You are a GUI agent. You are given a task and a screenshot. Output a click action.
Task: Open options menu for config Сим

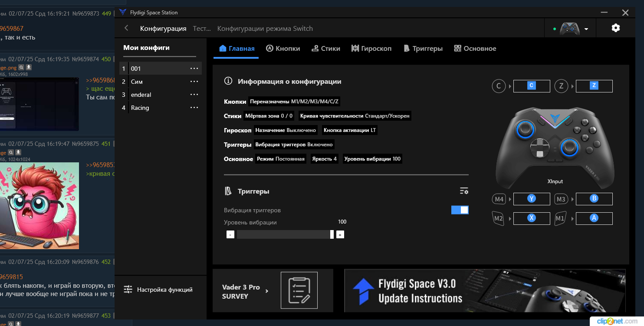click(x=194, y=82)
